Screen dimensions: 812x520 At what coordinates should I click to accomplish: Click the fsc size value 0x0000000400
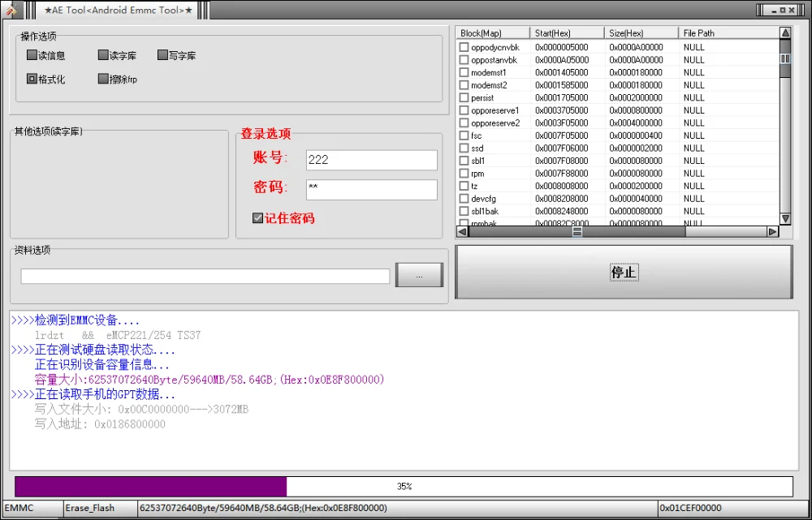coord(636,135)
